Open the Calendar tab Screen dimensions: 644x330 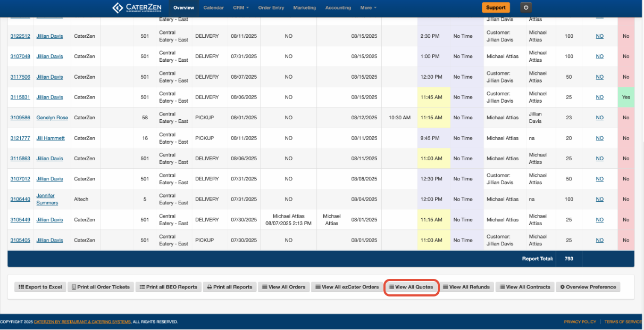point(213,7)
